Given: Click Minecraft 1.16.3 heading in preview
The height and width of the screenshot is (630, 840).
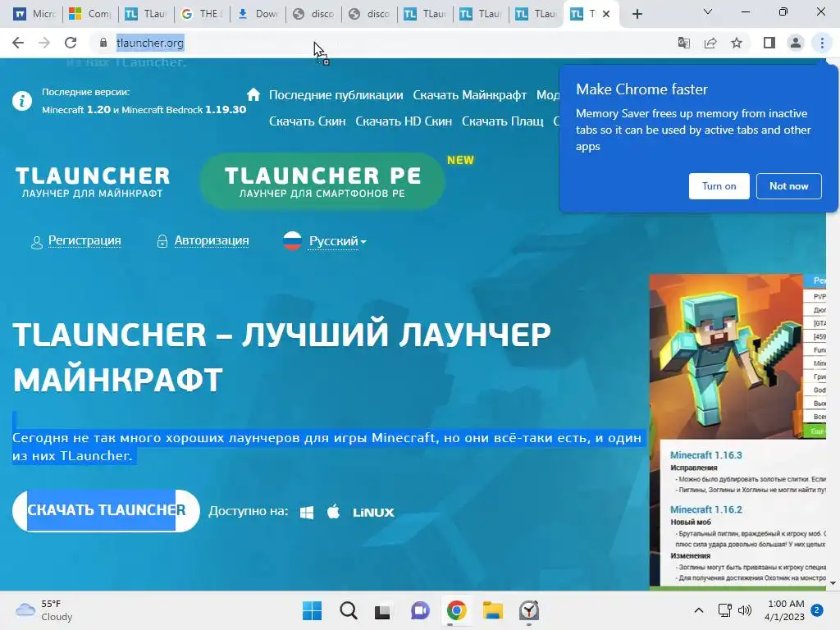Looking at the screenshot, I should click(x=706, y=454).
